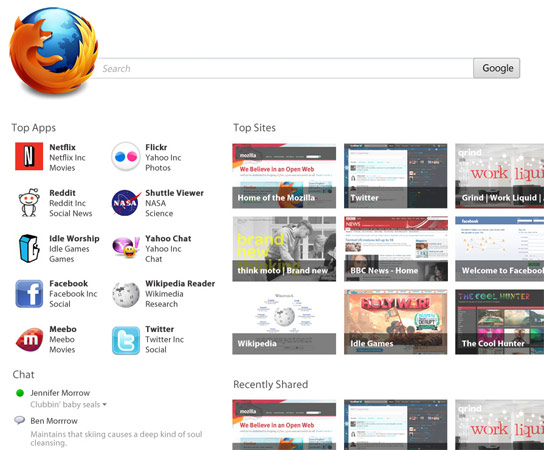The image size is (544, 450).
Task: Click the 'Reddit Inc' publisher text
Action: click(x=67, y=203)
